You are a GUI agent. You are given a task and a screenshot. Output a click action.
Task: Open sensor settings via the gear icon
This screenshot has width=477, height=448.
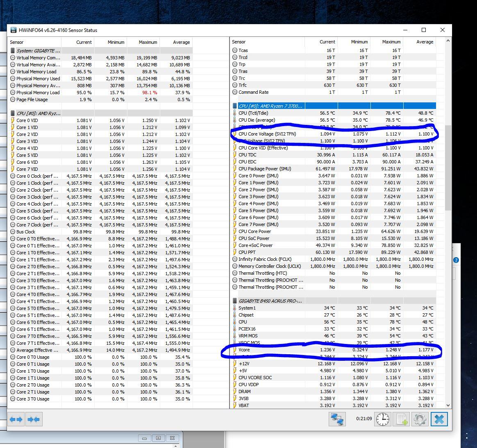(420, 419)
